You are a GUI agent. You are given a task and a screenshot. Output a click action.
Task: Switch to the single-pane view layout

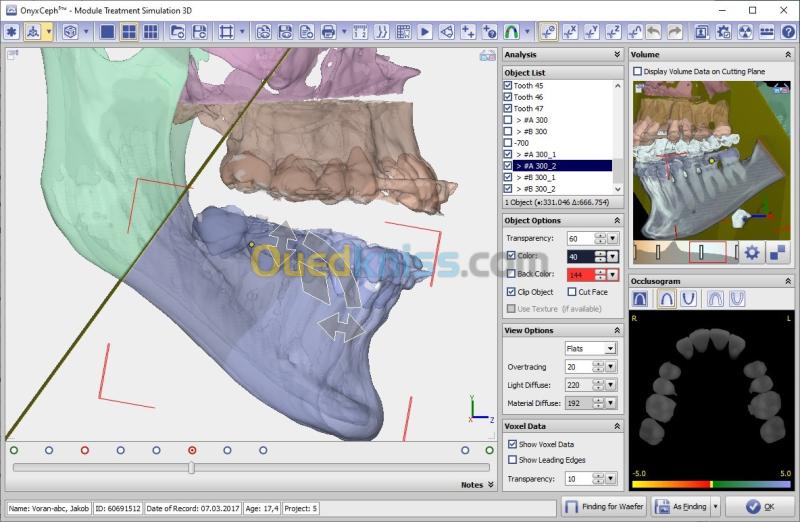[x=107, y=32]
